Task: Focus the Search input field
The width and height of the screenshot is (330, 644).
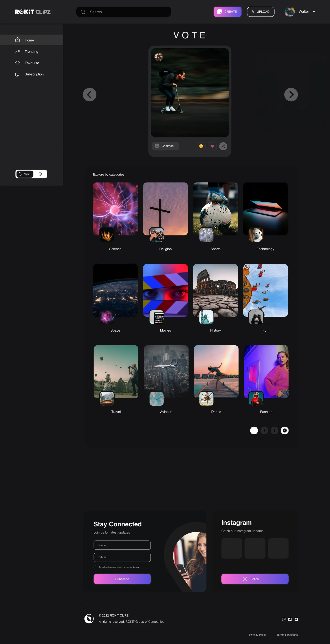Action: pyautogui.click(x=124, y=12)
